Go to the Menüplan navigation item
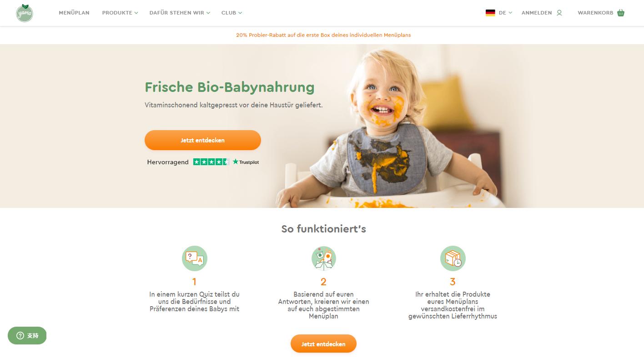The height and width of the screenshot is (359, 644). click(x=74, y=13)
